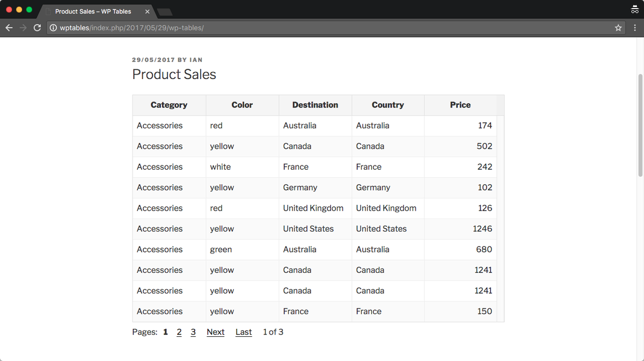Click the incognito icon in the title bar
This screenshot has width=644, height=361.
coord(634,9)
